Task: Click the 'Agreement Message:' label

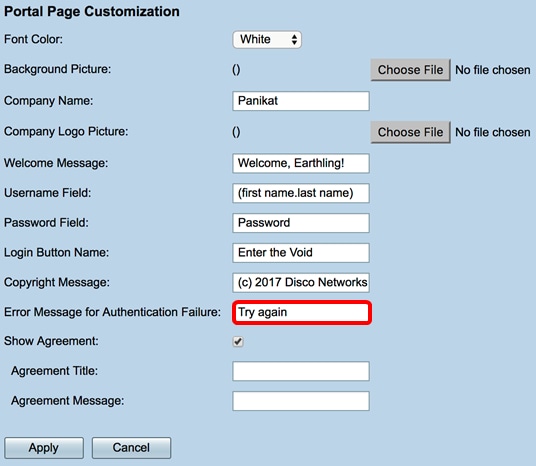Action: (x=68, y=401)
